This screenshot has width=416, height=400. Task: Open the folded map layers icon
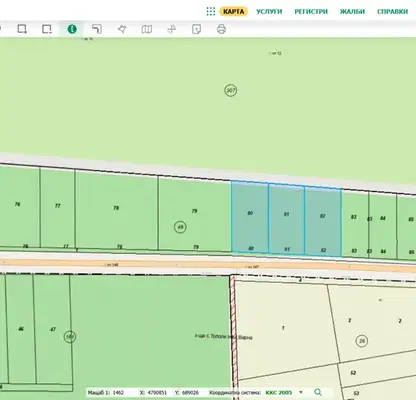pyautogui.click(x=147, y=29)
